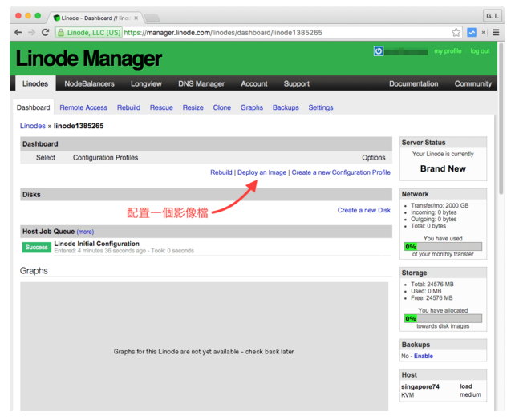Click the Deploy an Image link
This screenshot has width=511, height=420.
pyautogui.click(x=262, y=172)
